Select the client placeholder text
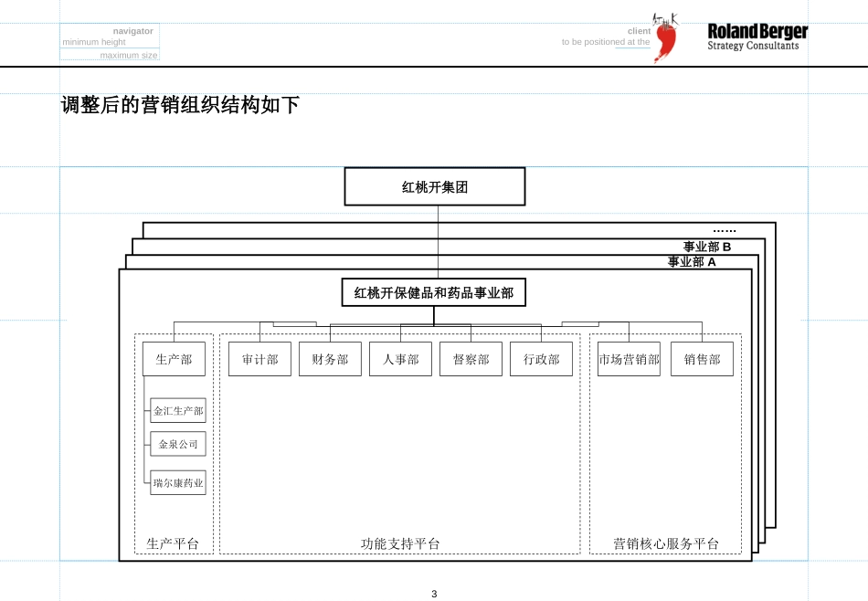This screenshot has height=601, width=868. click(639, 31)
